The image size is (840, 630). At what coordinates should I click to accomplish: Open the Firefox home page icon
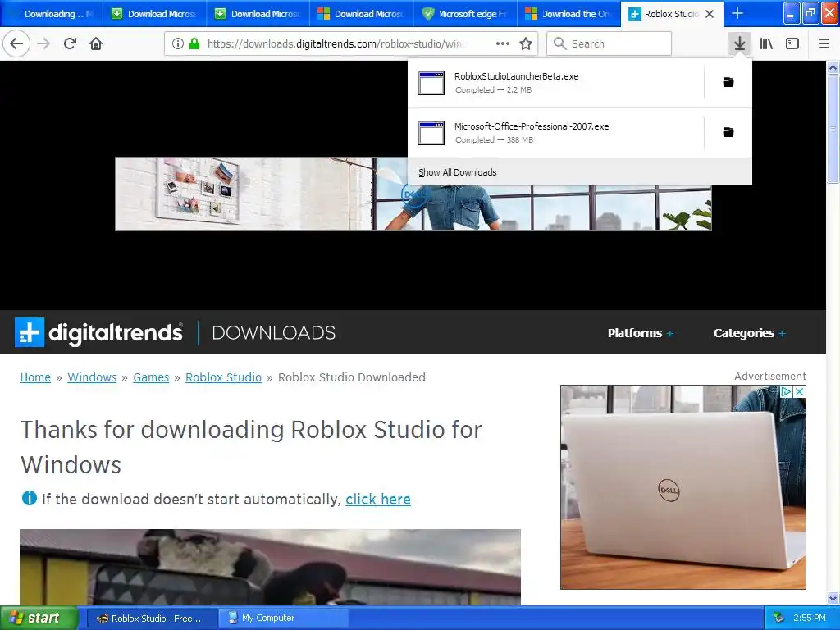[x=96, y=43]
